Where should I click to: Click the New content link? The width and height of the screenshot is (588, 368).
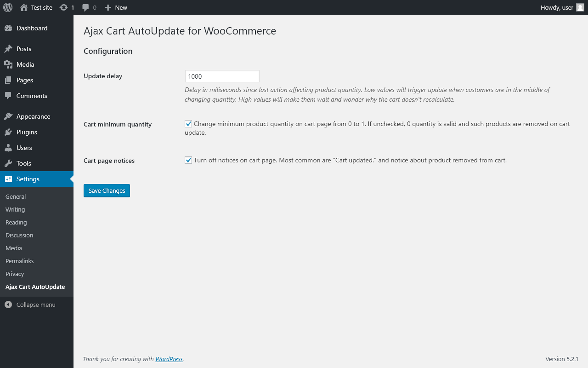121,7
